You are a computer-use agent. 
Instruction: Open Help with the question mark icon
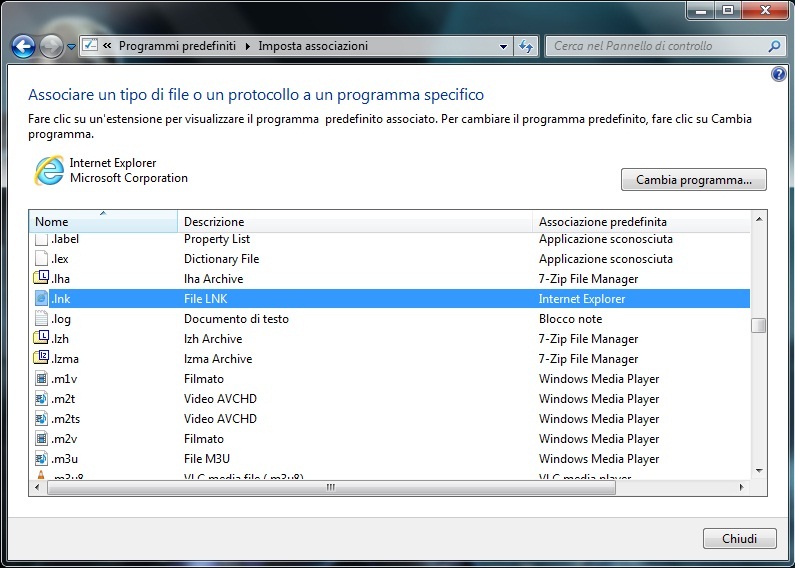pos(778,75)
